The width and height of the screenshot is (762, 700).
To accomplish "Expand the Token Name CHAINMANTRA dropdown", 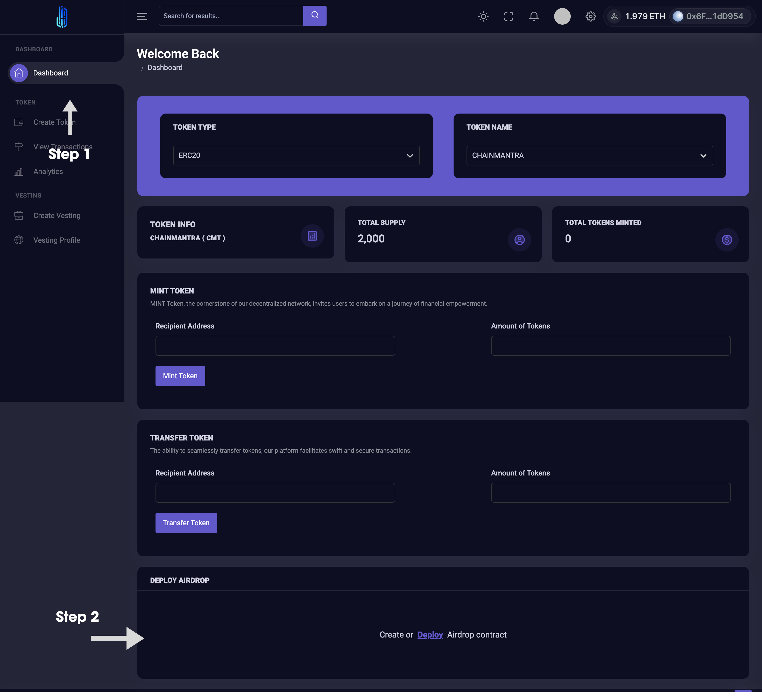I will pyautogui.click(x=589, y=155).
